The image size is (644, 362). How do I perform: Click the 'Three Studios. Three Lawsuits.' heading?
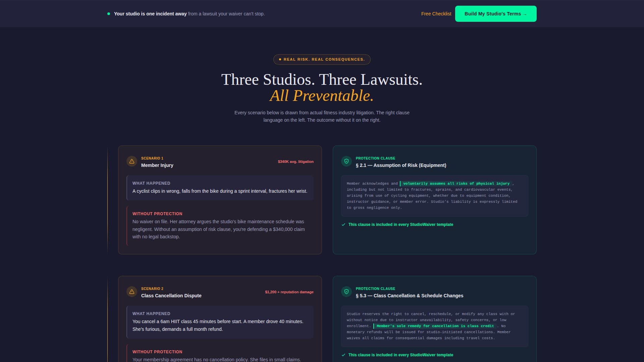322,80
